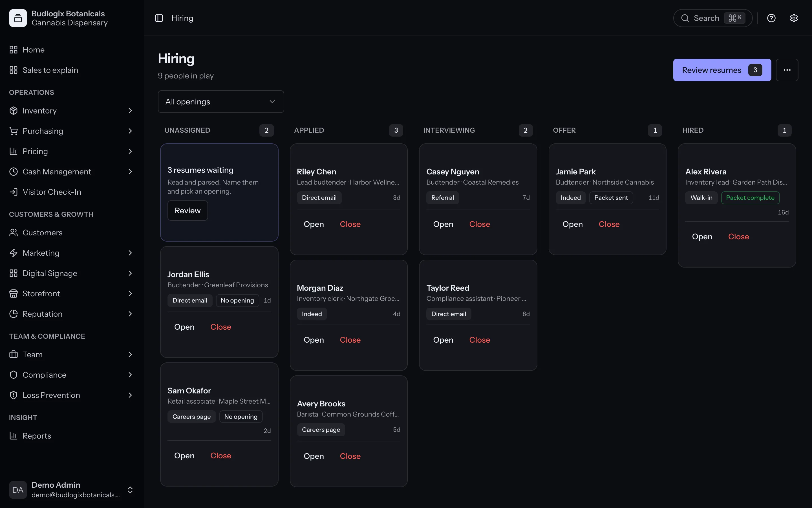
Task: Click the Review resumes button
Action: click(x=722, y=70)
